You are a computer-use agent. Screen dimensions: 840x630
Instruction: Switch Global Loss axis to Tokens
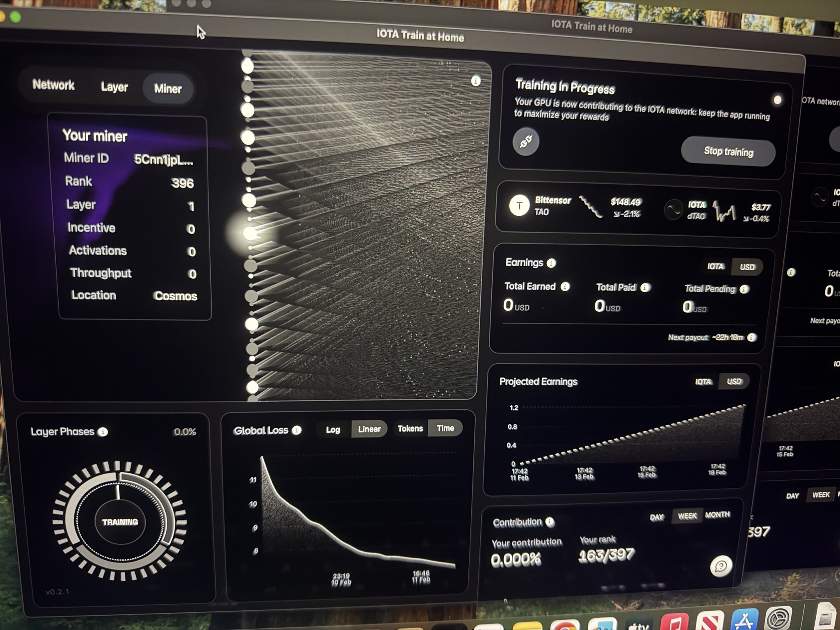tap(410, 429)
